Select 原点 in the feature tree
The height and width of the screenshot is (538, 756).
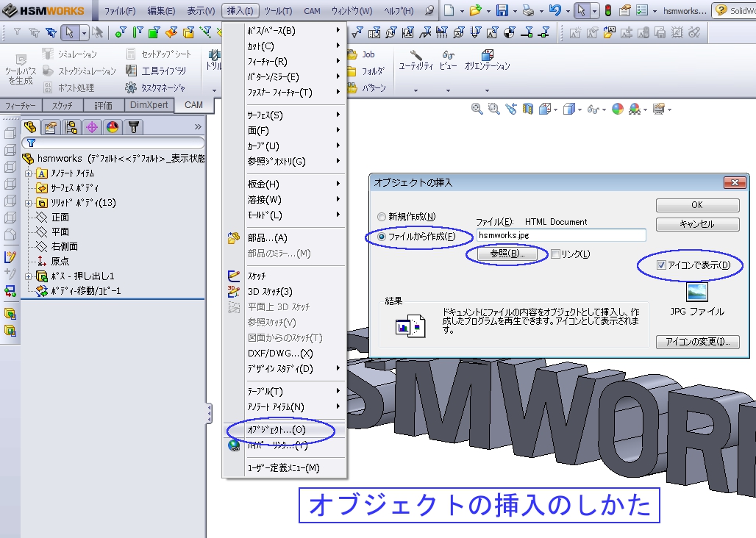tap(53, 261)
